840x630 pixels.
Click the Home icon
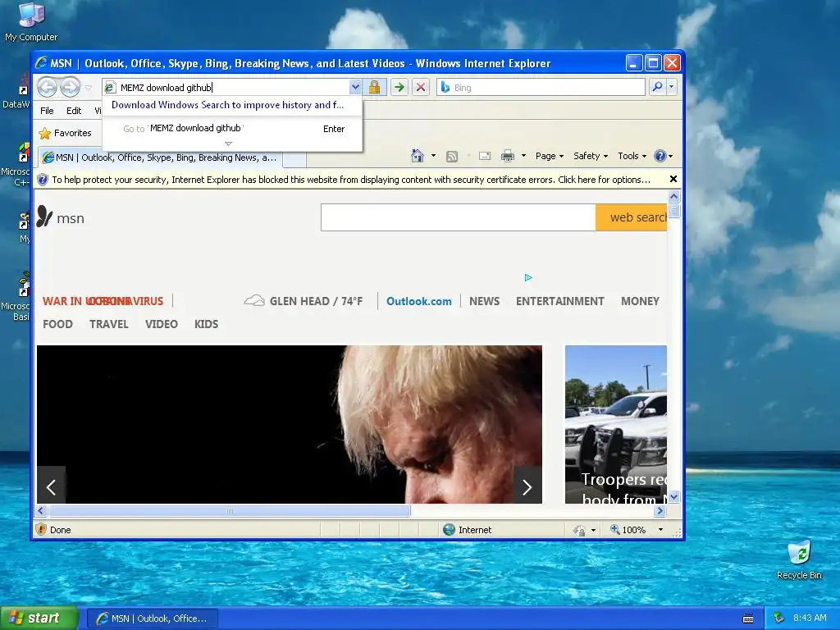click(418, 156)
